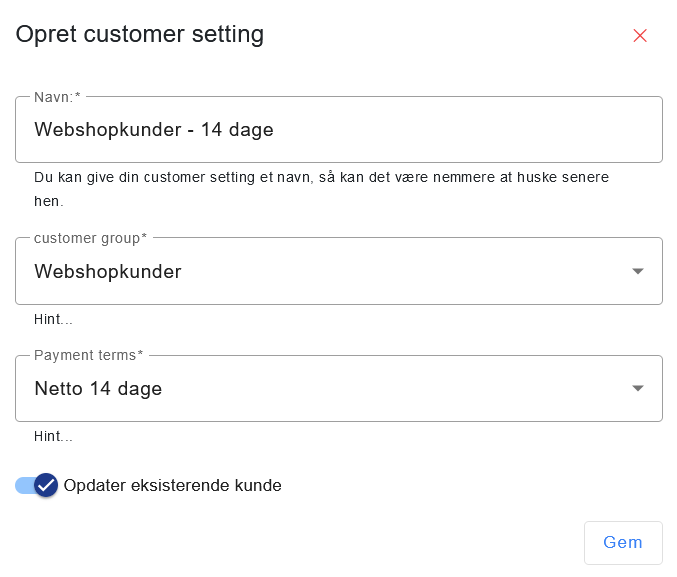
Task: Click the Hint text under Payment terms
Action: tap(53, 437)
